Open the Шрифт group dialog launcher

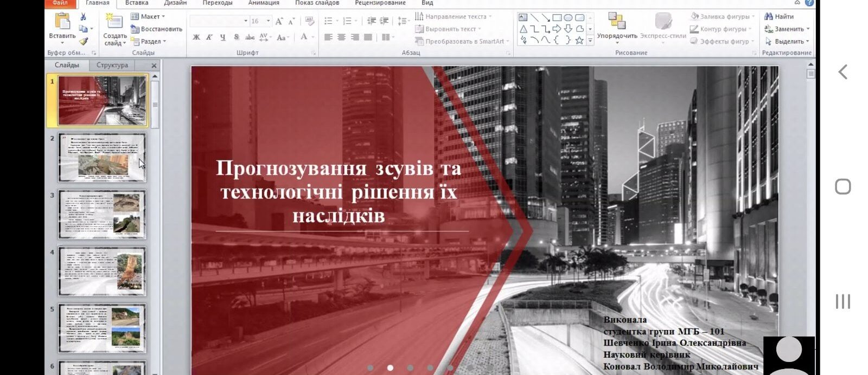pos(314,53)
